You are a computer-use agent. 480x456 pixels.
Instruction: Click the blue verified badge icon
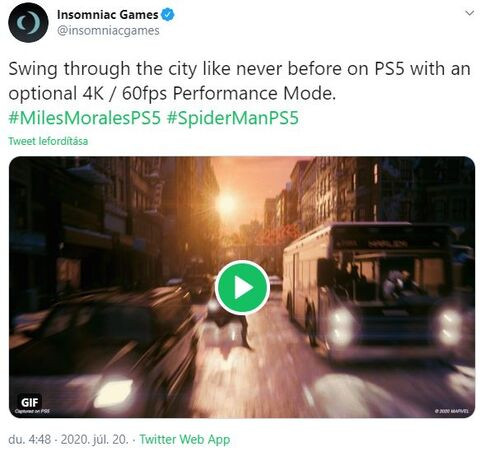(168, 15)
